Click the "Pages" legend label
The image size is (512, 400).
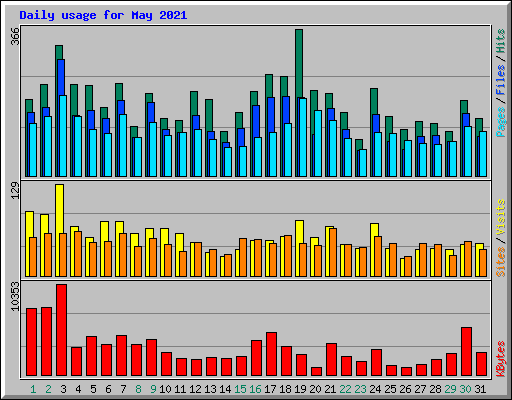tap(501, 122)
